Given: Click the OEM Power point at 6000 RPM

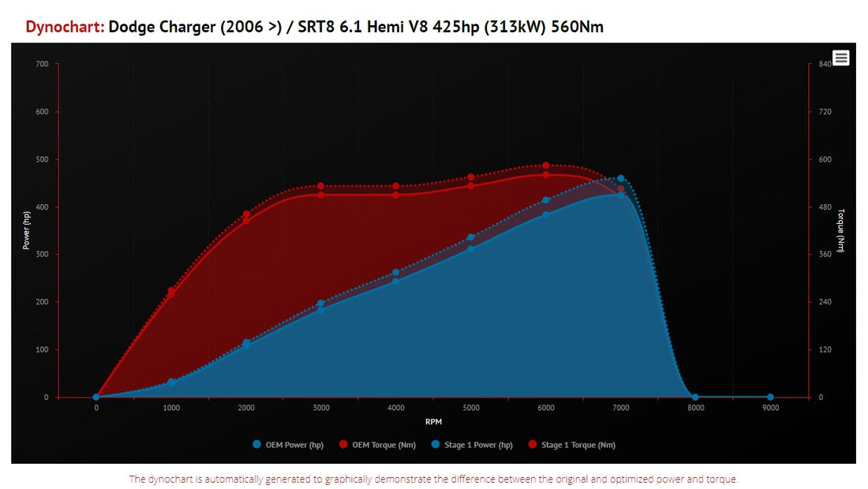Looking at the screenshot, I should 546,215.
